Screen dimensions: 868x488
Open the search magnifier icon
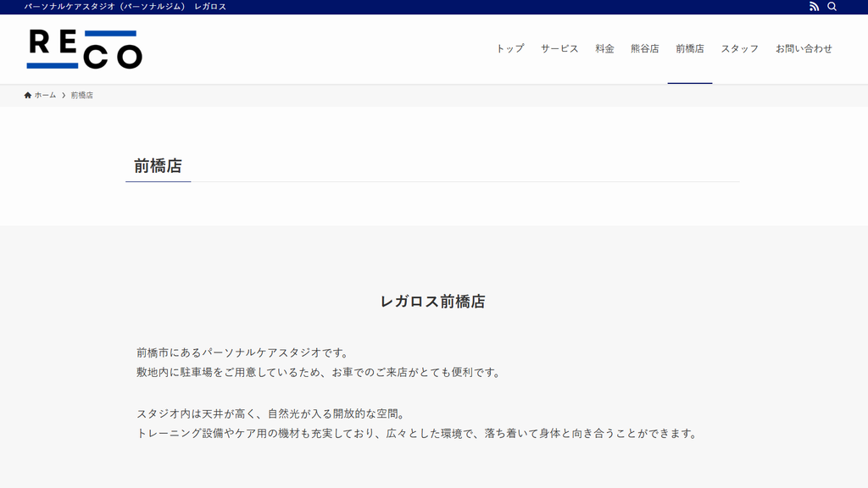point(832,7)
